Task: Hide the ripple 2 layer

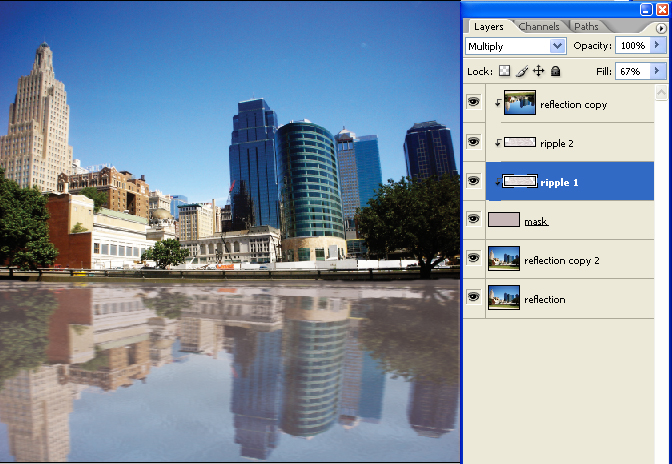Action: click(474, 142)
